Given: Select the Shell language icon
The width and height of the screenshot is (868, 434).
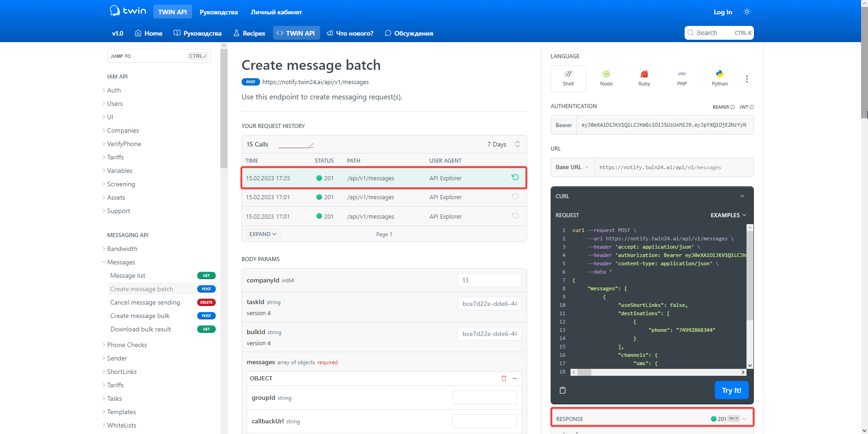Looking at the screenshot, I should point(568,78).
